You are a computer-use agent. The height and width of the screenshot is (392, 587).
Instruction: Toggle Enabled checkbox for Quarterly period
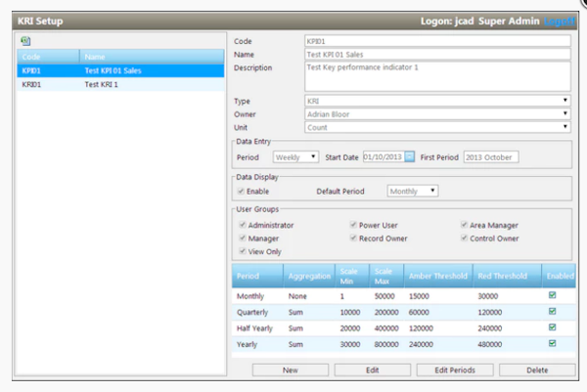click(x=552, y=311)
